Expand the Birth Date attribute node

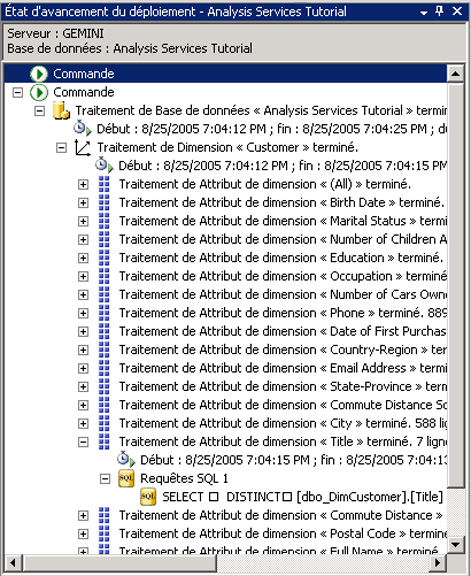click(x=83, y=203)
